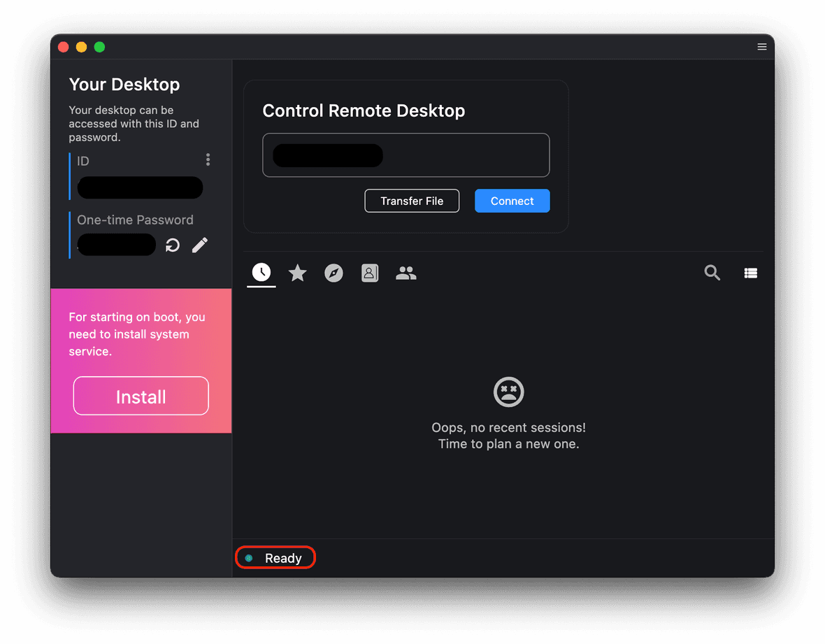Screen dimensions: 825x644
Task: Click the search peers magnifier icon
Action: pos(712,273)
